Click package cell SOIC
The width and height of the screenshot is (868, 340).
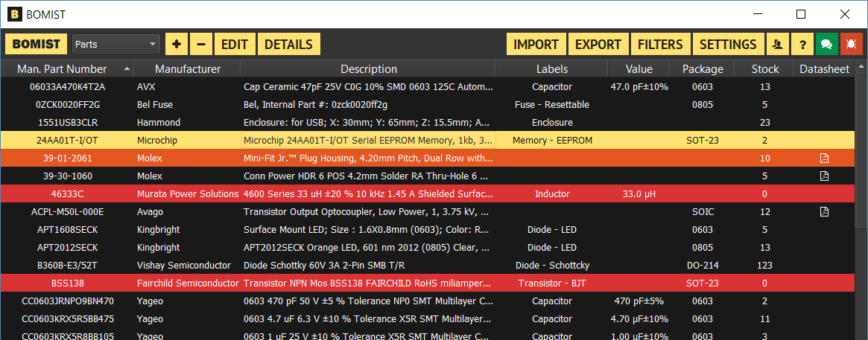[x=703, y=212]
